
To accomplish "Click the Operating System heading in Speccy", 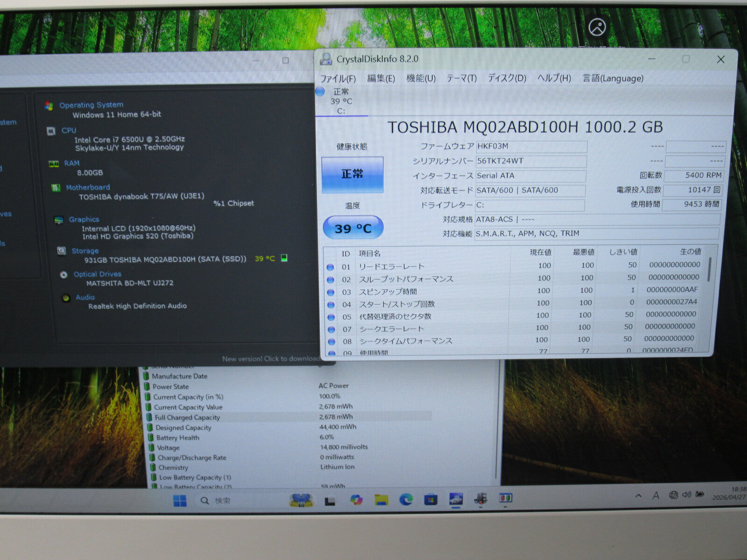I will (x=91, y=105).
